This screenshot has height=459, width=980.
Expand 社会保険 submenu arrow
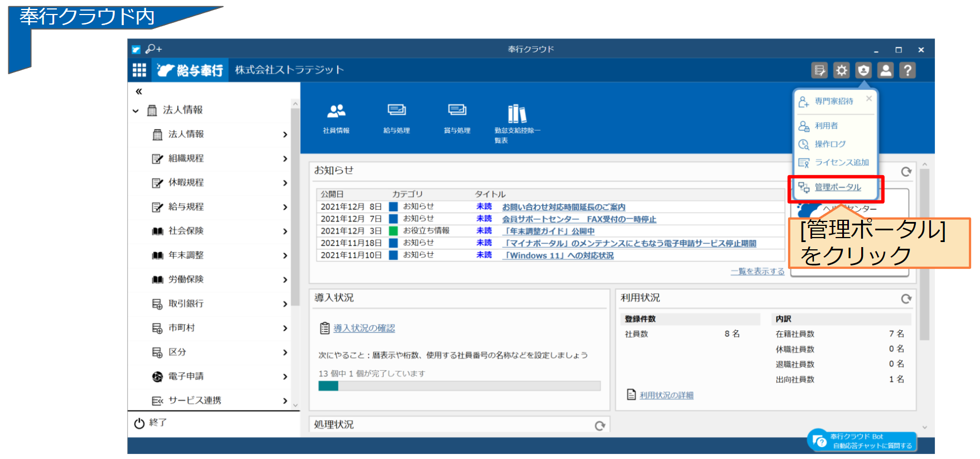tap(285, 231)
